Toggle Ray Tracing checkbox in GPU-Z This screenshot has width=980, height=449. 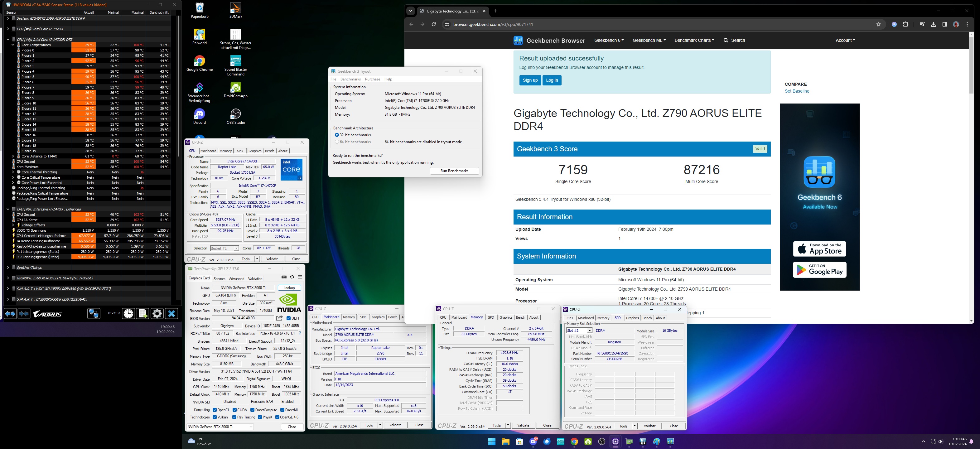[x=235, y=417]
